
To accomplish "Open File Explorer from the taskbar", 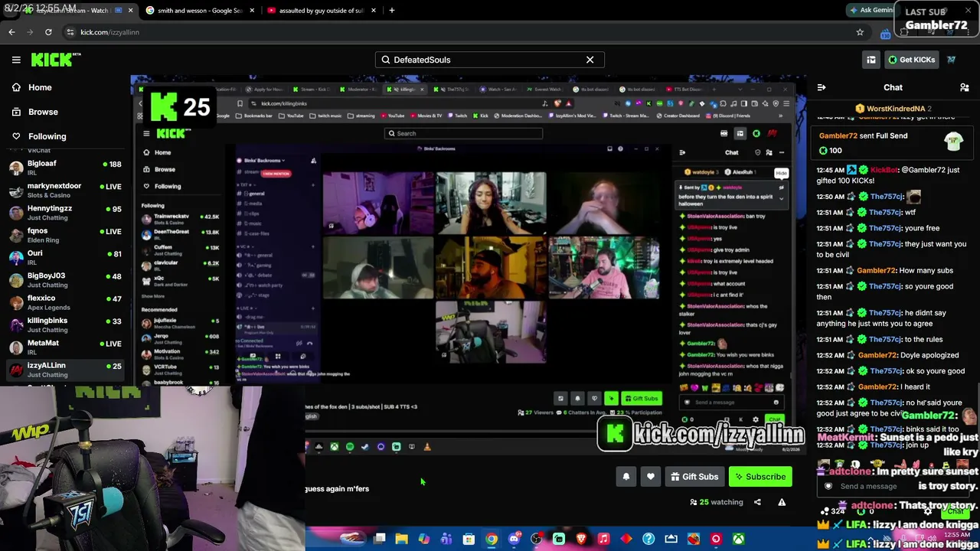I will (x=401, y=540).
